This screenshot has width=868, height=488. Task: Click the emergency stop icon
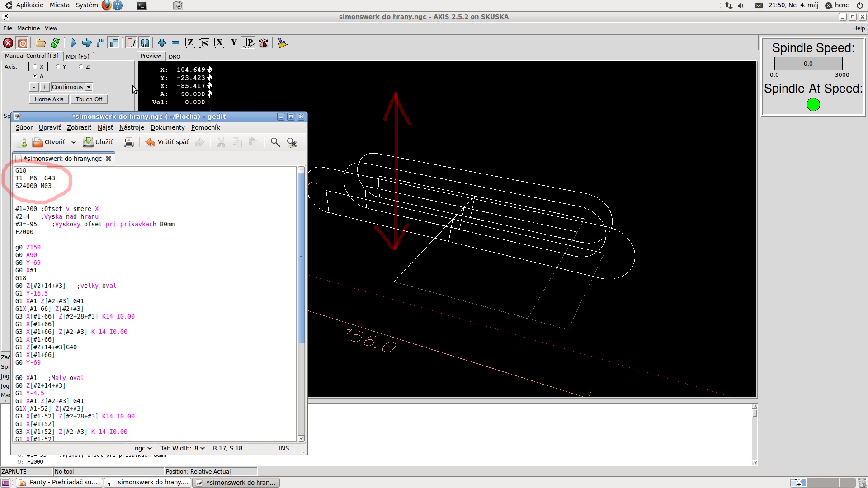8,43
